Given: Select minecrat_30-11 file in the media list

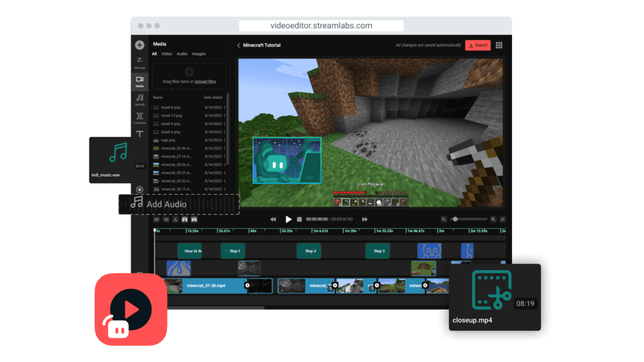Looking at the screenshot, I should pos(189,189).
